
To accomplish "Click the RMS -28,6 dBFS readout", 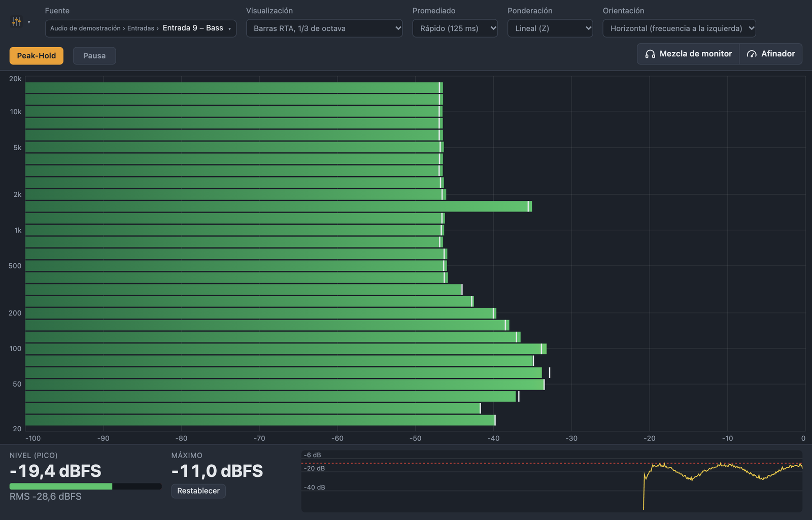I will pos(46,496).
